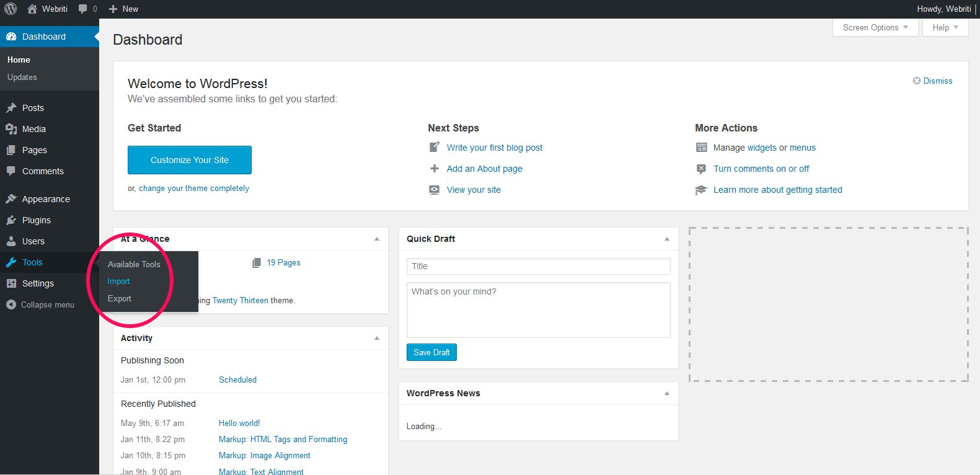Click the Pages icon in the sidebar

11,150
